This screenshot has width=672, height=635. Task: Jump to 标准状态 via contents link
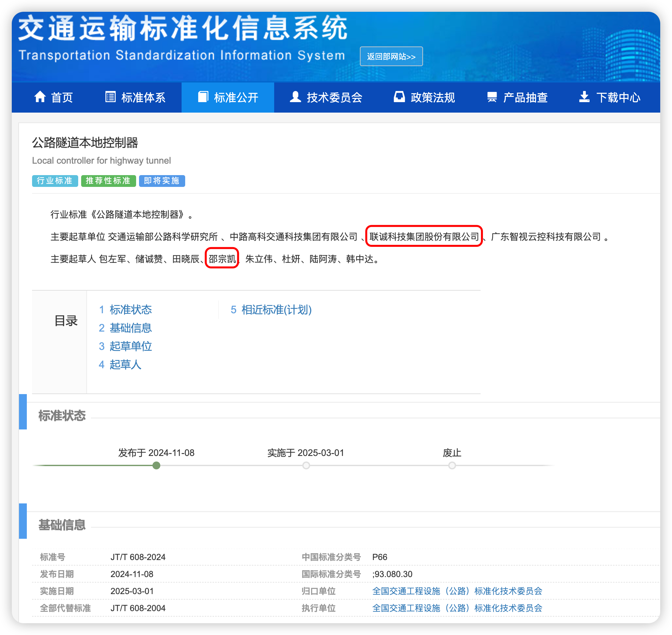pos(130,310)
